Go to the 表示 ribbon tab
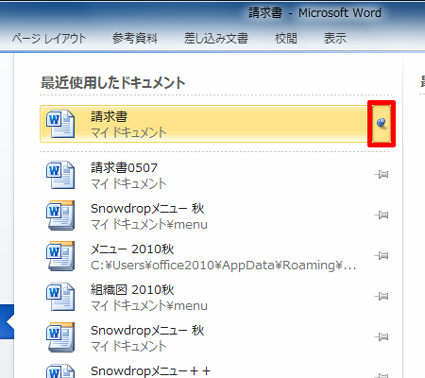The image size is (425, 378). [x=335, y=39]
